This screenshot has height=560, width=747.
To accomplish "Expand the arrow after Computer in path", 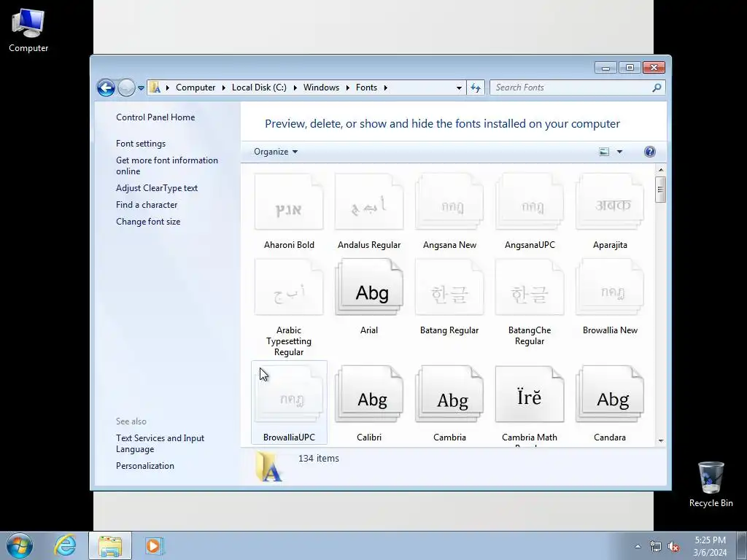I will coord(223,87).
